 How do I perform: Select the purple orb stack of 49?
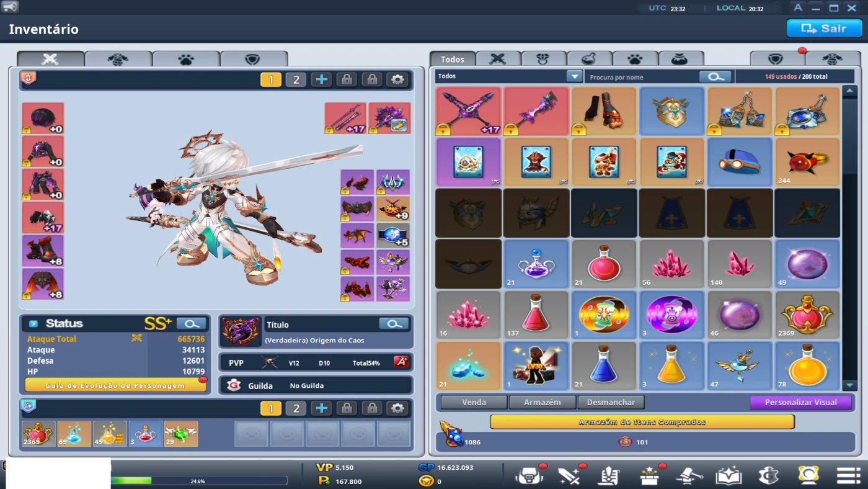(x=807, y=264)
